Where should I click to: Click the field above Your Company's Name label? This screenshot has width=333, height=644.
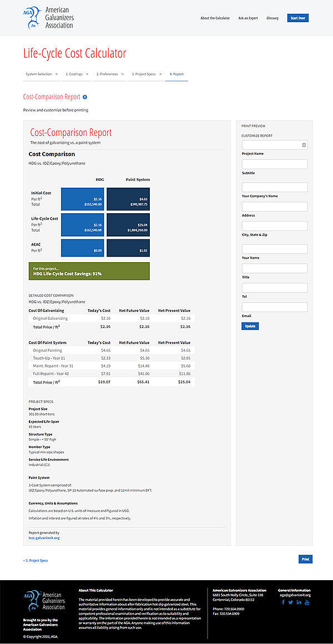pos(275,187)
